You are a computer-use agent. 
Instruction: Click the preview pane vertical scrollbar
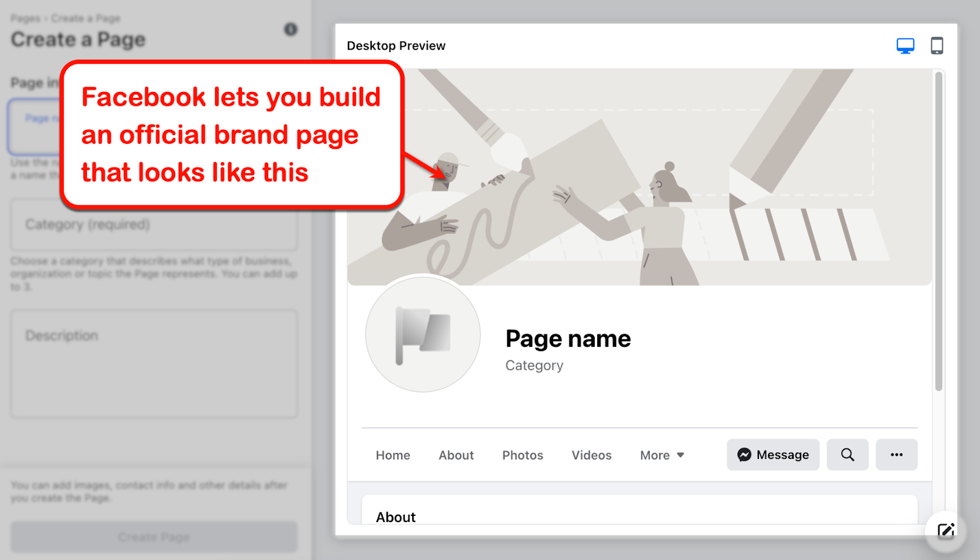pos(938,232)
